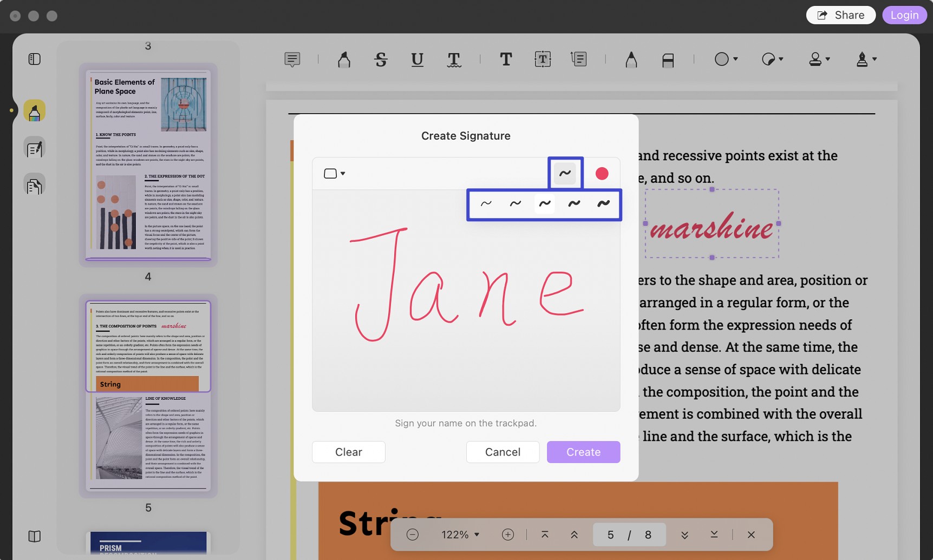Click the Create signature button
Viewport: 933px width, 560px height.
pyautogui.click(x=583, y=452)
